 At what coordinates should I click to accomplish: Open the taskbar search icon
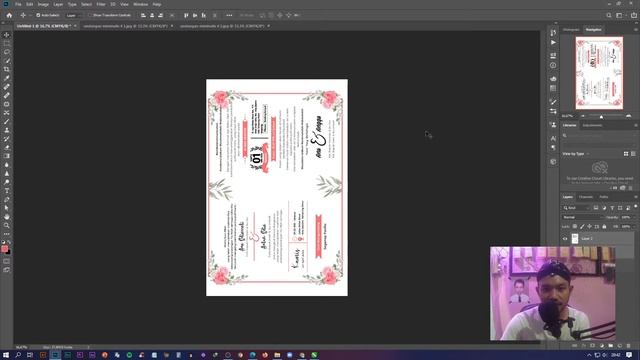pos(18,355)
